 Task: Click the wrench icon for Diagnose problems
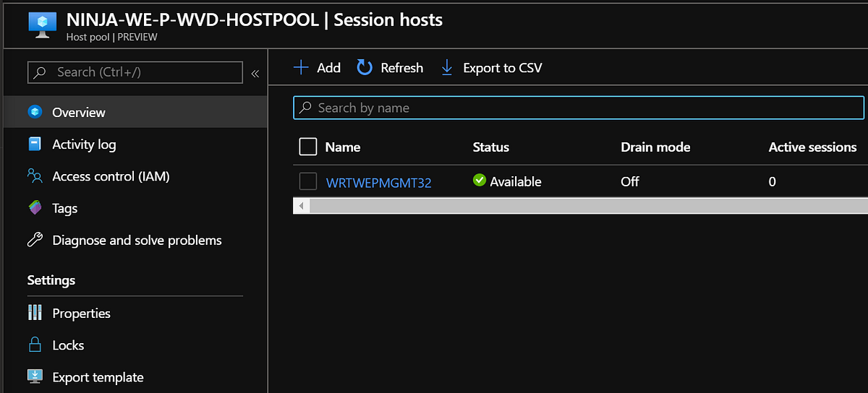(35, 240)
